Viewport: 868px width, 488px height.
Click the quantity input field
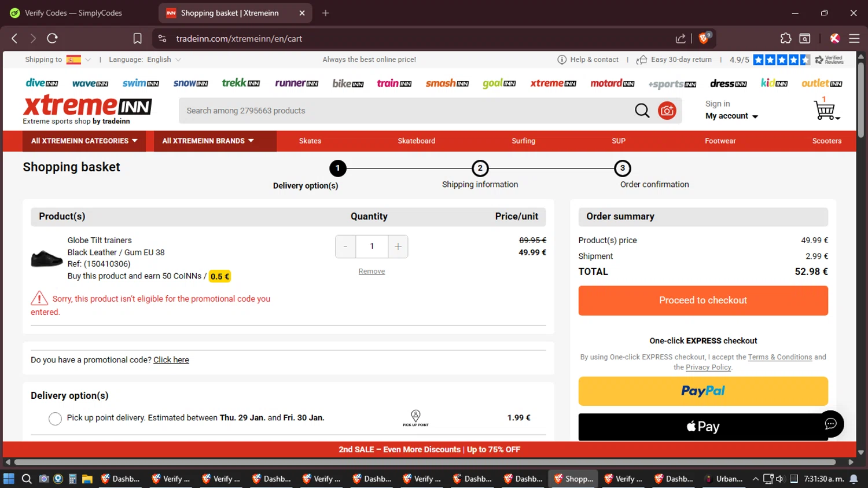tap(372, 247)
